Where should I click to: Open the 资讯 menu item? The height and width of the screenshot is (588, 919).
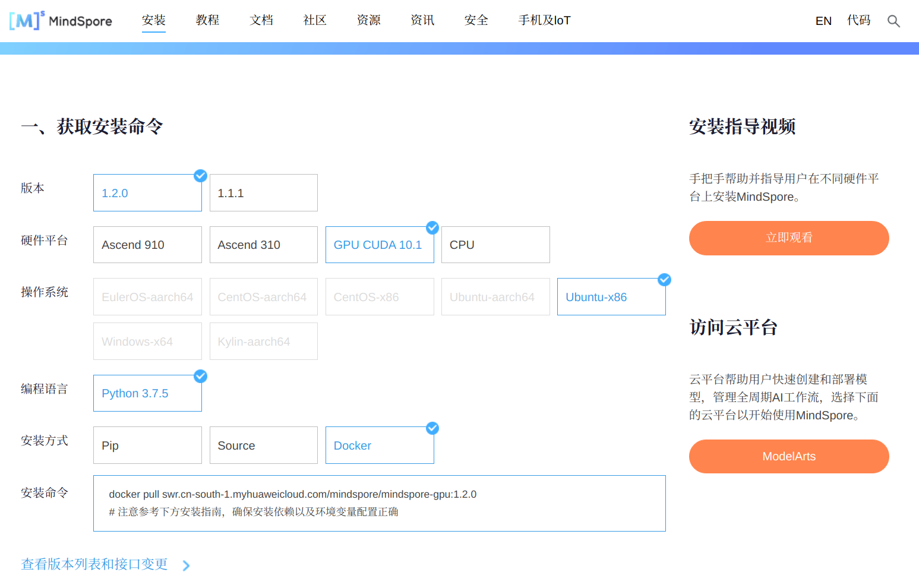(422, 20)
